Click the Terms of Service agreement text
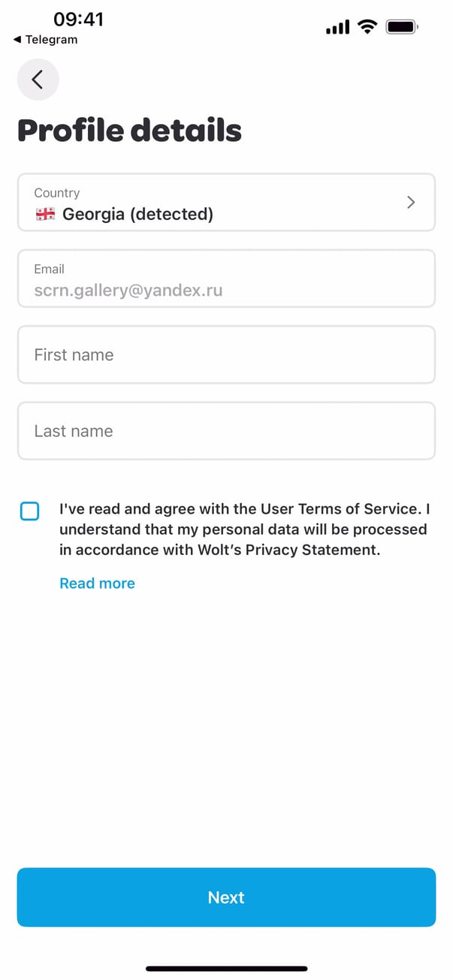The image size is (453, 980). [244, 529]
